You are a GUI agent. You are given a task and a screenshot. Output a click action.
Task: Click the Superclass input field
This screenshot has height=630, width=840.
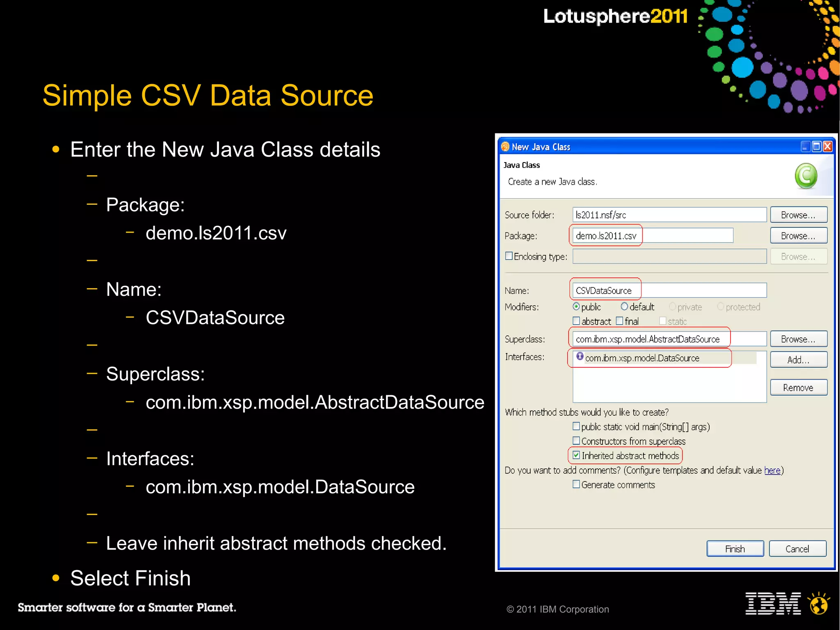pyautogui.click(x=669, y=339)
